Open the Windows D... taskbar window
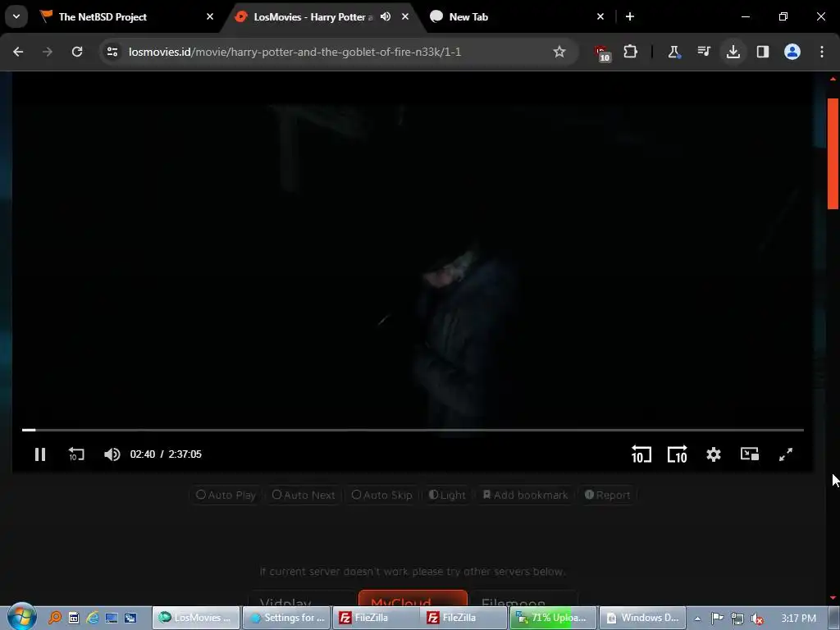The width and height of the screenshot is (840, 630). coord(642,618)
